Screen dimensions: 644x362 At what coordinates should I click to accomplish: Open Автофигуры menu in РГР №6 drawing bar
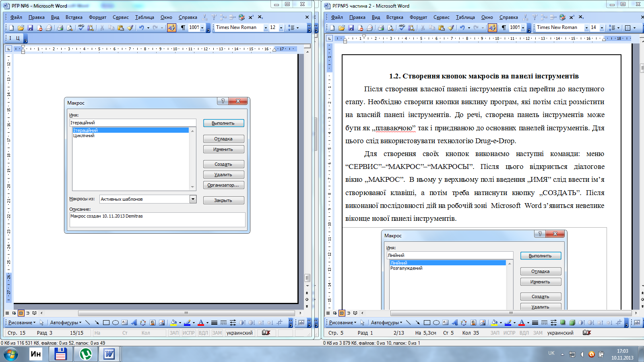tap(66, 323)
